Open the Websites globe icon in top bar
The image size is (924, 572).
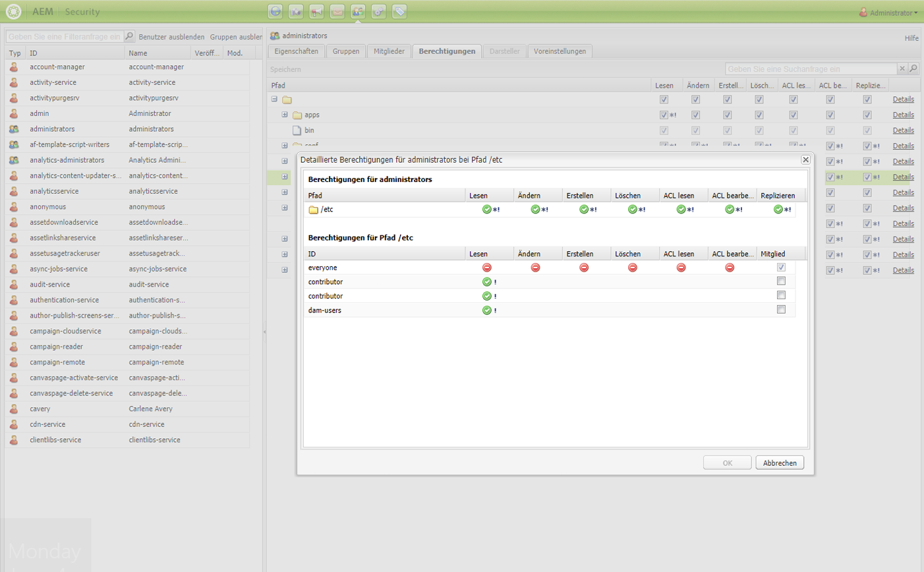(x=275, y=11)
